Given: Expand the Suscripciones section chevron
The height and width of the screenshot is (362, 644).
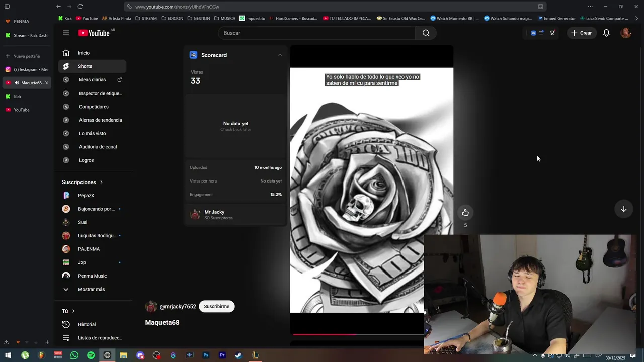Looking at the screenshot, I should [101, 182].
